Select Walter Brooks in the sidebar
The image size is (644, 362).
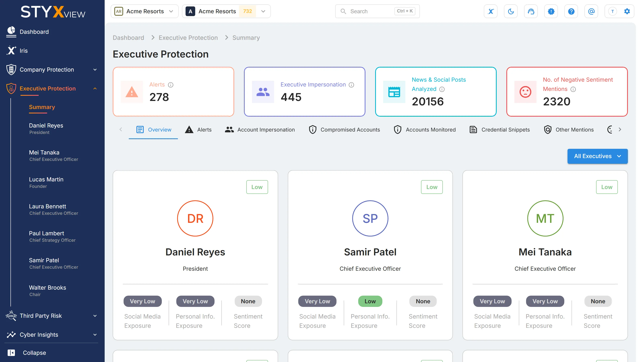point(47,291)
